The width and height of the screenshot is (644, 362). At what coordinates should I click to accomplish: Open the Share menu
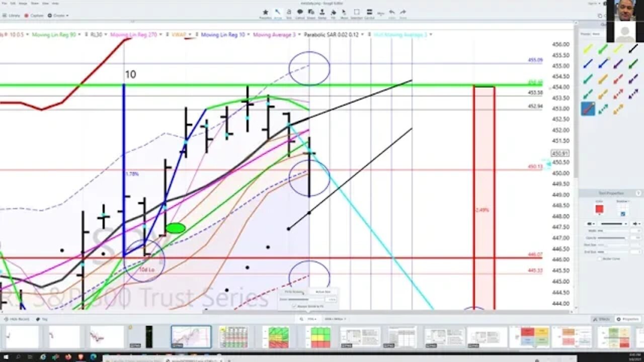click(35, 3)
